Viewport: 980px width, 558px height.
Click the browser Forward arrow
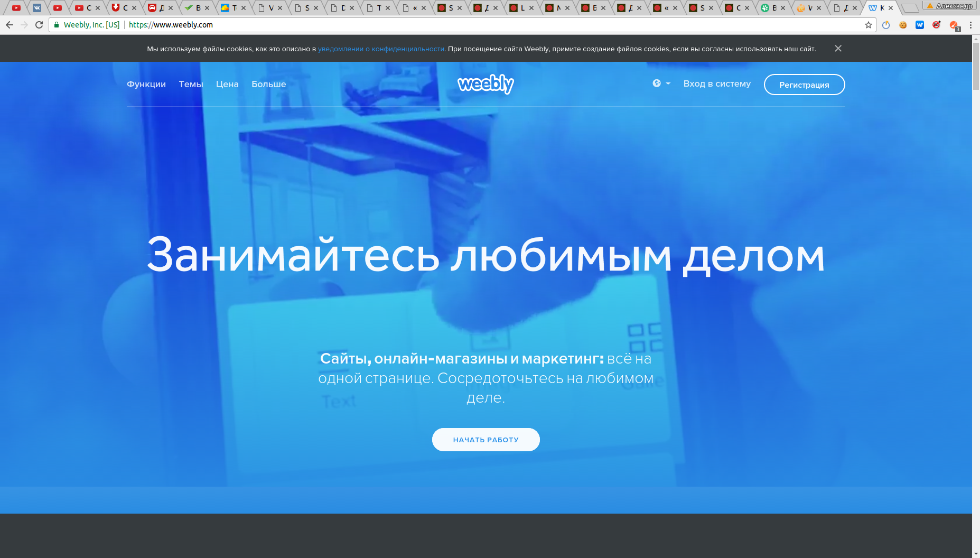tap(24, 25)
